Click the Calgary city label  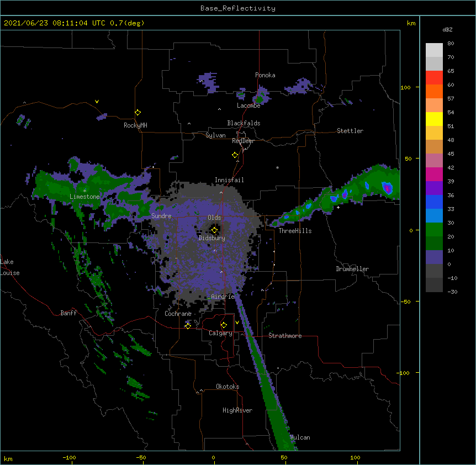(x=220, y=333)
